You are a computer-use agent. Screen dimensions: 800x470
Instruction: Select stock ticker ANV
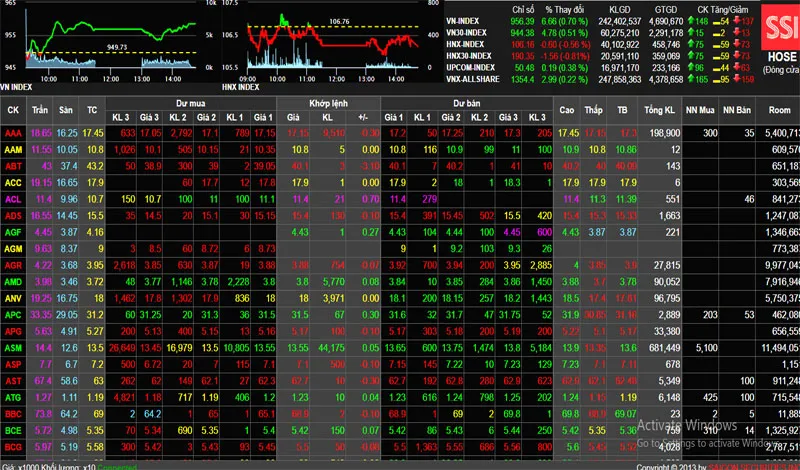click(13, 299)
